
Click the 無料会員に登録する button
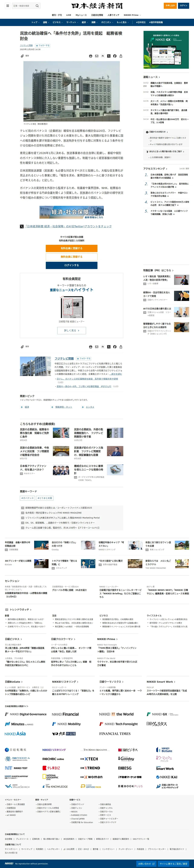tap(72, 257)
